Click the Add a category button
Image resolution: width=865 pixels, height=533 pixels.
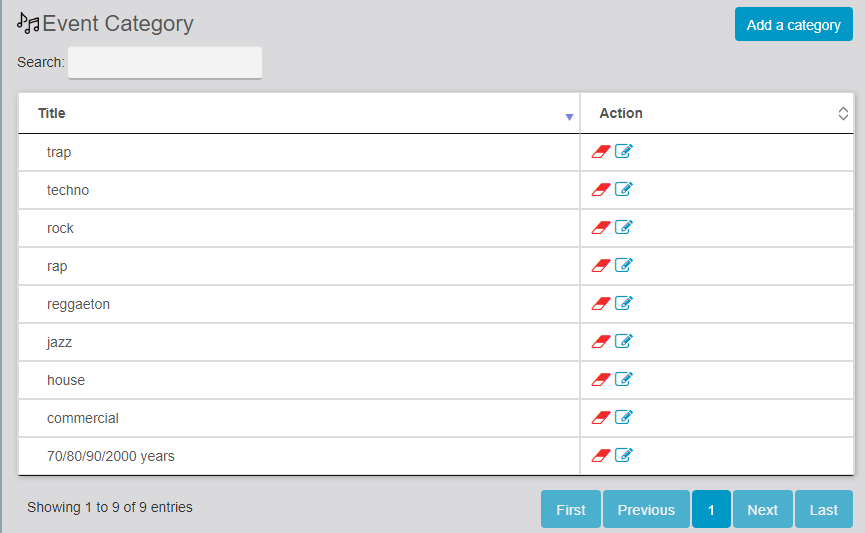pos(793,25)
